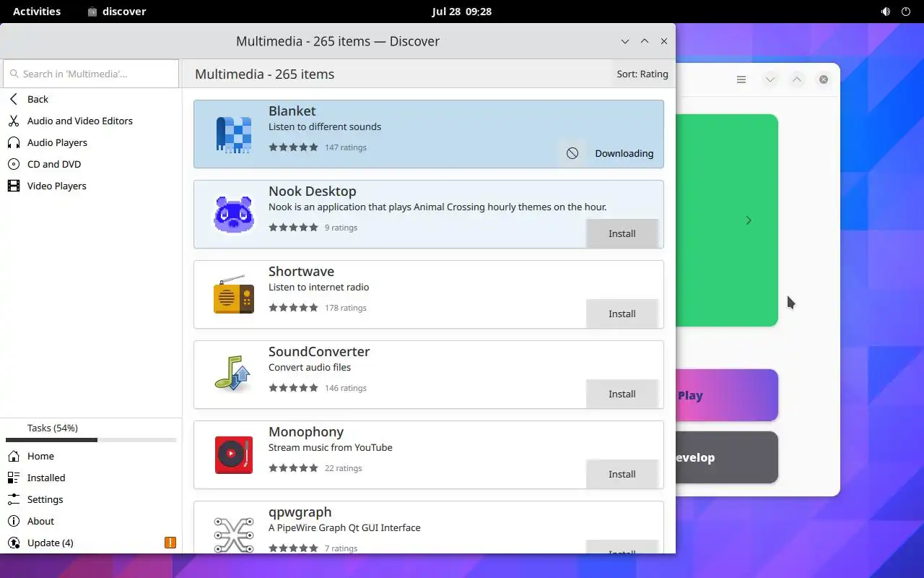Screen dimensions: 924x578
Task: Click the volume icon in top bar
Action: pos(886,12)
